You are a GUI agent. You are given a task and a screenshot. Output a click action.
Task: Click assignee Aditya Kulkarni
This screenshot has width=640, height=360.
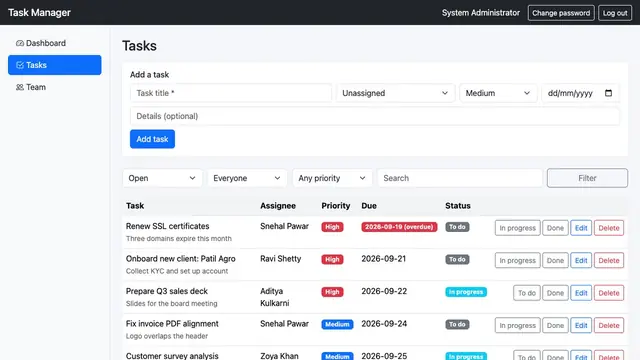(x=275, y=297)
